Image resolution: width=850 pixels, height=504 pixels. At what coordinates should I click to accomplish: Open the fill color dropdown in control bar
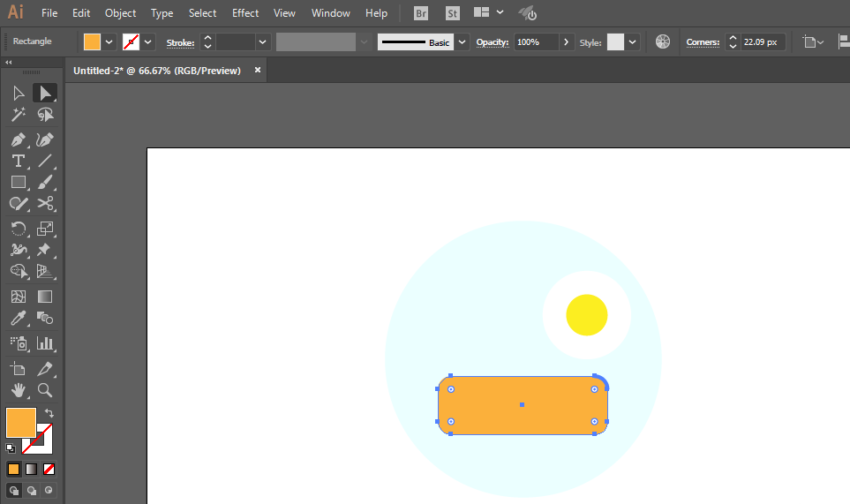pyautogui.click(x=109, y=41)
